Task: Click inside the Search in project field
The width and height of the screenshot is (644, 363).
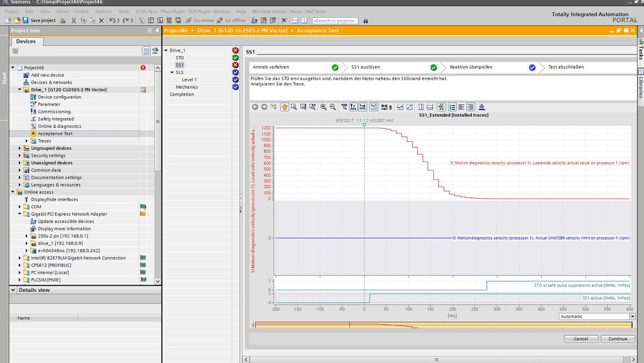Action: tap(335, 20)
